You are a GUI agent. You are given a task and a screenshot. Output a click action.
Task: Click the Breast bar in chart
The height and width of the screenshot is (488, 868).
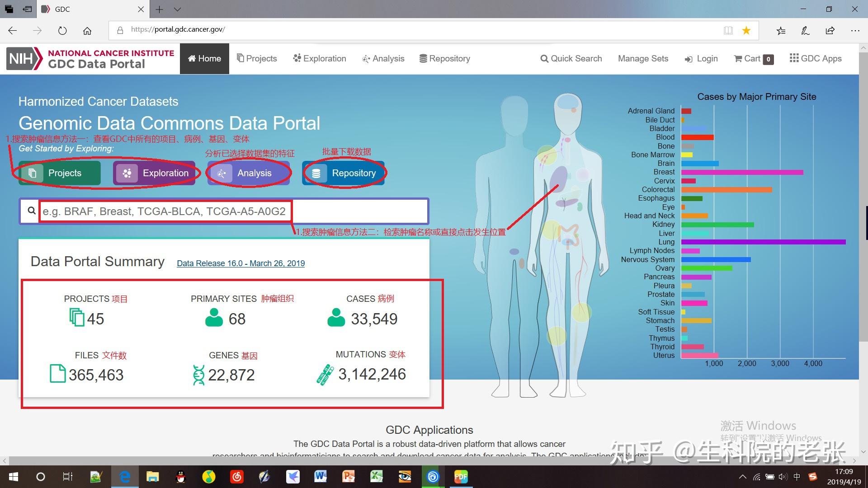pos(742,172)
